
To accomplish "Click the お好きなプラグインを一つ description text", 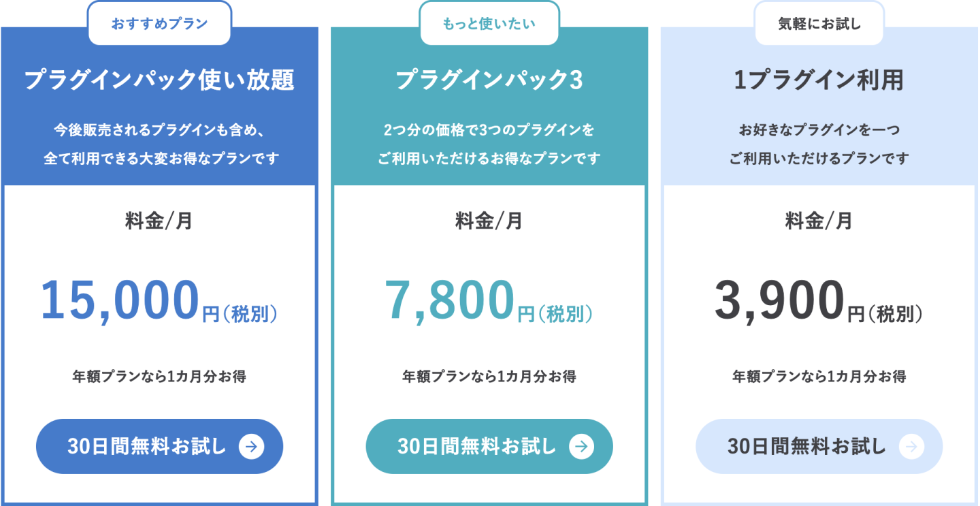I will click(x=819, y=129).
